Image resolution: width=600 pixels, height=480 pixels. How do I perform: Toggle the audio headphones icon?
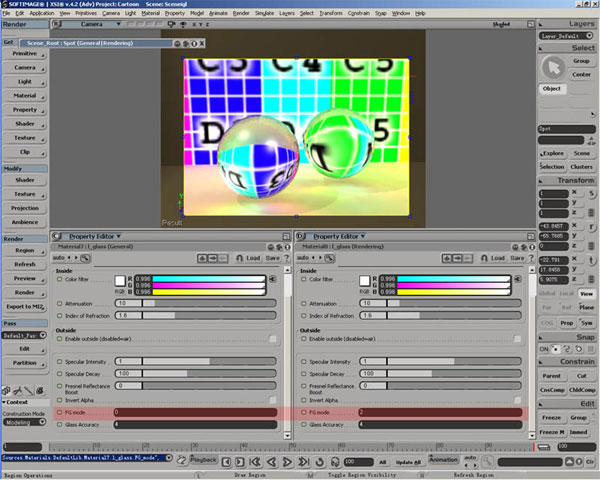335,462
